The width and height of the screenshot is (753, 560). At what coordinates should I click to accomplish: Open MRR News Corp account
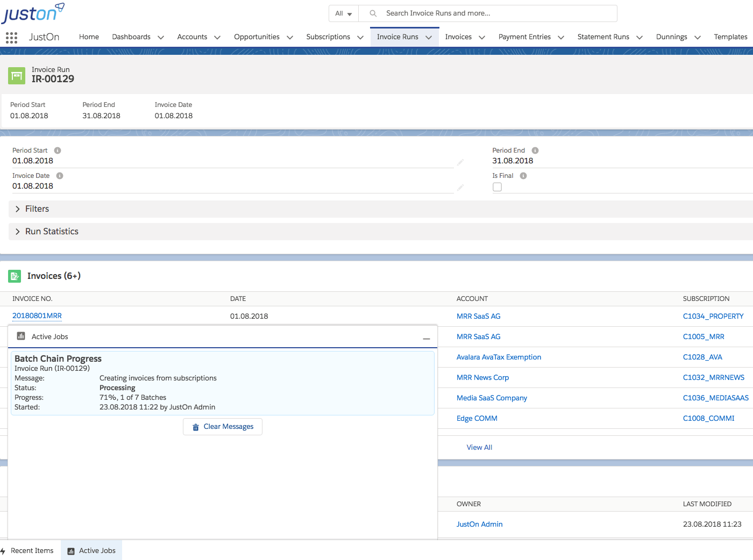coord(482,378)
